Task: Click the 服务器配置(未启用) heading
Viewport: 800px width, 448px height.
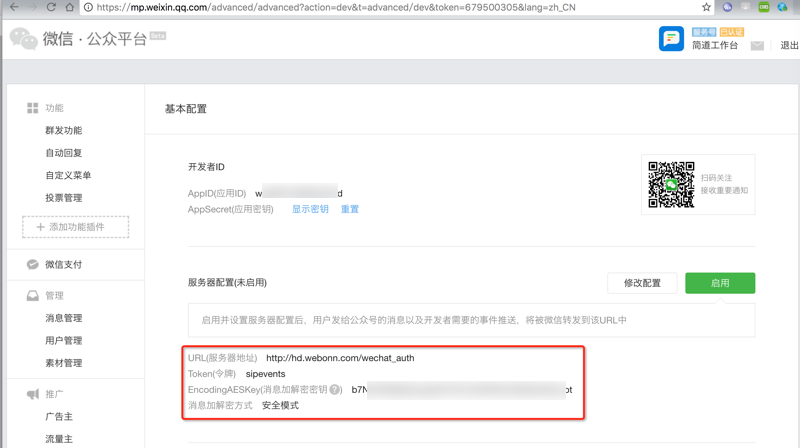Action: [x=227, y=283]
